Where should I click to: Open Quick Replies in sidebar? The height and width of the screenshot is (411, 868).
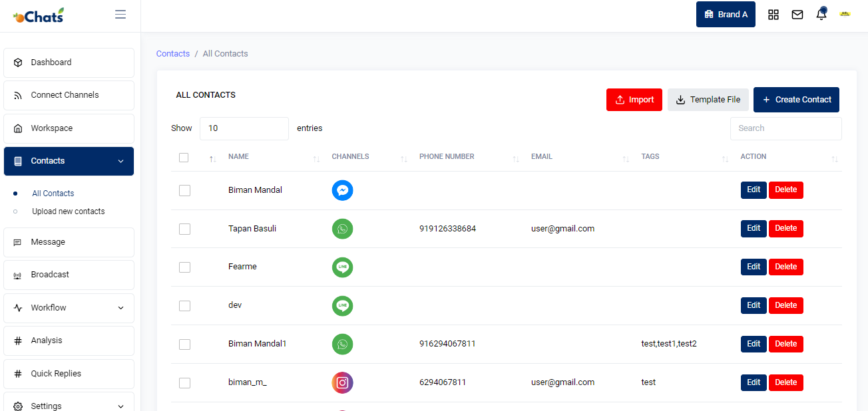(x=69, y=374)
